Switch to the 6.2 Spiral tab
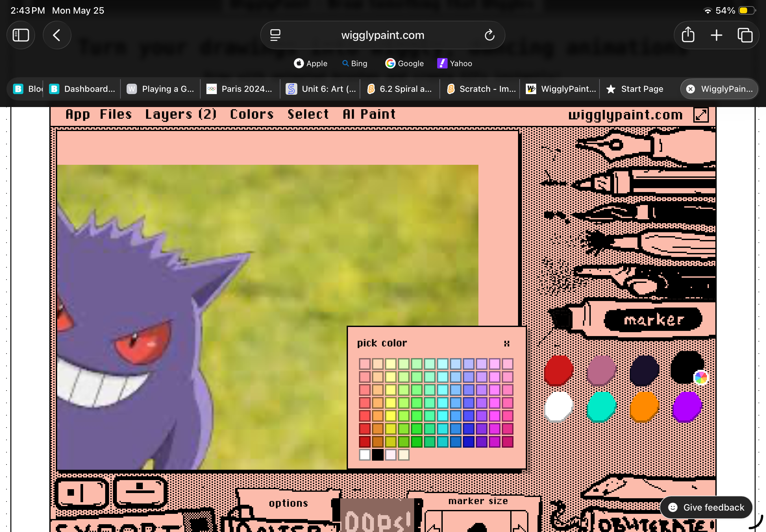Screen dimensions: 766x532 [x=400, y=89]
